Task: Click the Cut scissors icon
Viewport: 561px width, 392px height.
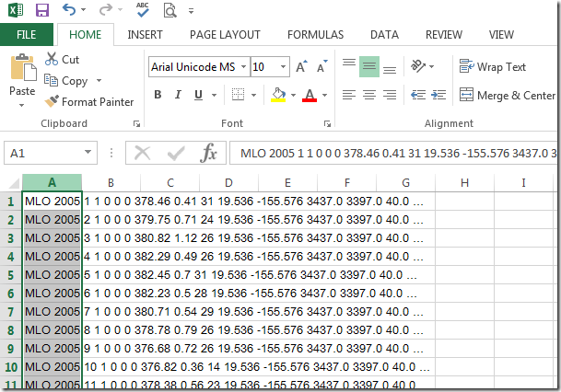Action: pos(52,59)
